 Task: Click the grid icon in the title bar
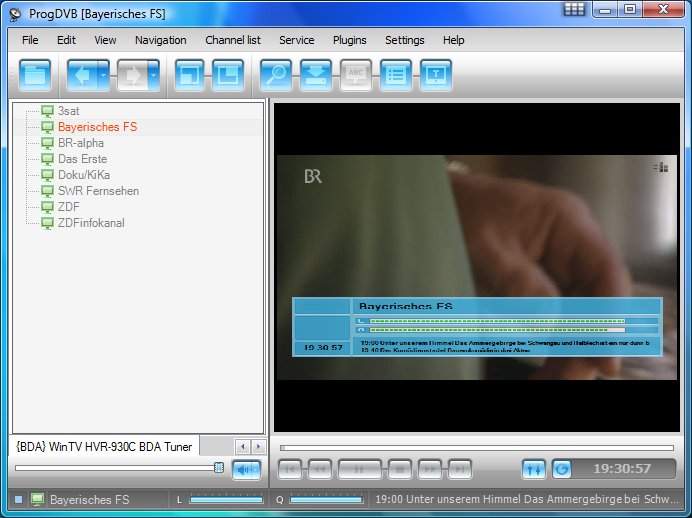click(x=574, y=9)
